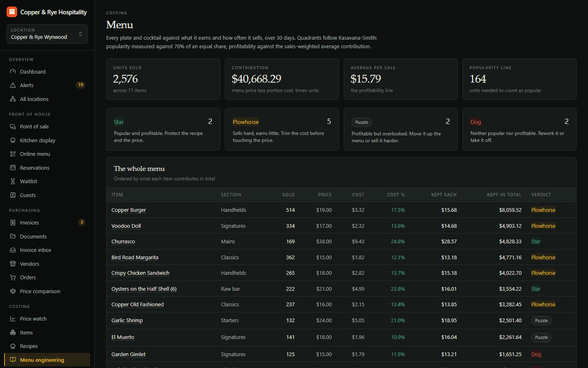Screen dimensions: 588x368
Task: Click the Puzzle verdict badge for El Muerto
Action: coord(541,337)
